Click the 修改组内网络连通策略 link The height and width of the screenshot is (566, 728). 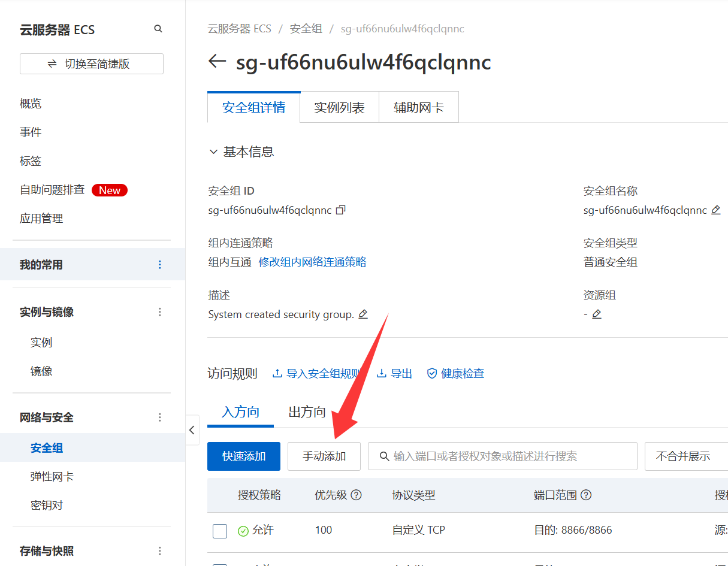(312, 262)
